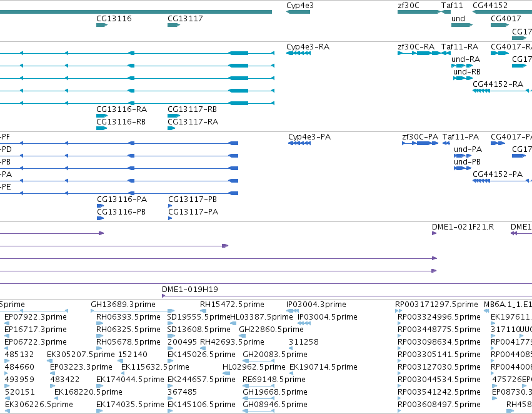Select EST RH05678.5prime

click(128, 342)
